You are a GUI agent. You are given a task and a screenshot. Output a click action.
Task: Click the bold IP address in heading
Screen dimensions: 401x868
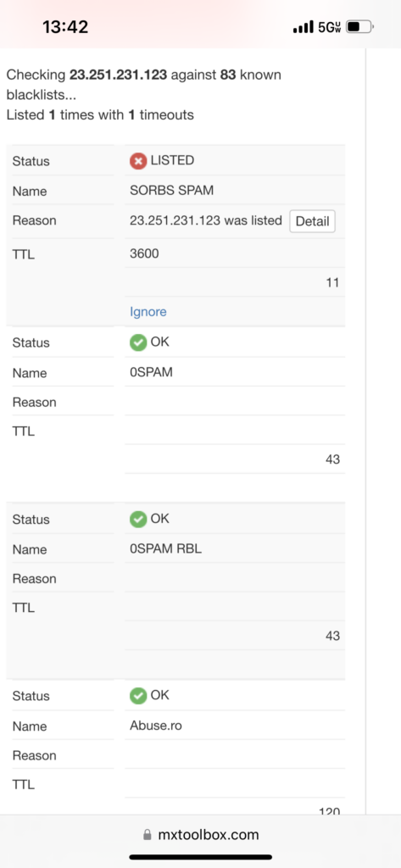118,75
